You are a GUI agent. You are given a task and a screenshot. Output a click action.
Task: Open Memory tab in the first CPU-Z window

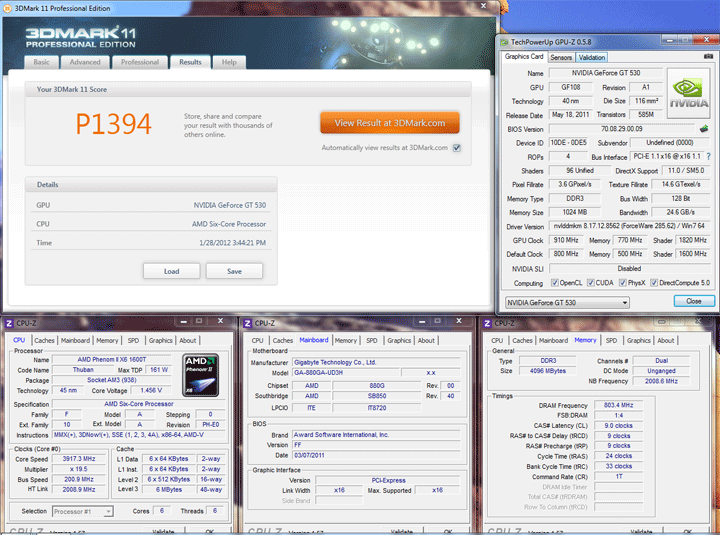tap(107, 340)
